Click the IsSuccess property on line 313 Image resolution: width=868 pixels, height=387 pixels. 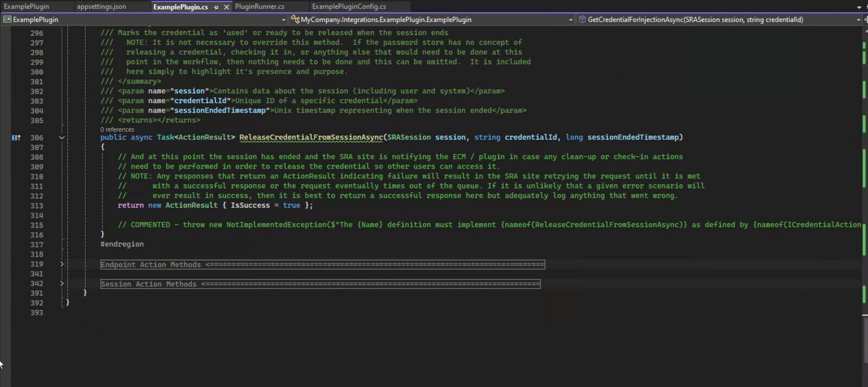click(x=250, y=205)
